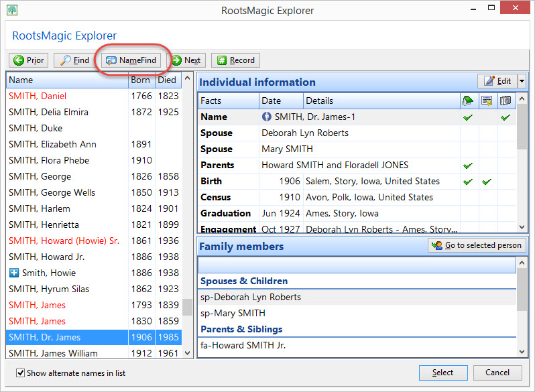
Task: Sort by the Died column header
Action: click(168, 80)
